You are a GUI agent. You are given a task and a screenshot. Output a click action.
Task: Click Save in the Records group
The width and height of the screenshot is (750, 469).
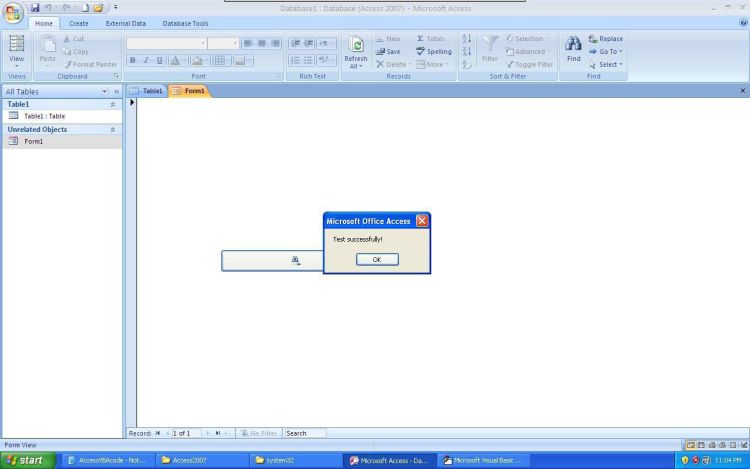(388, 51)
